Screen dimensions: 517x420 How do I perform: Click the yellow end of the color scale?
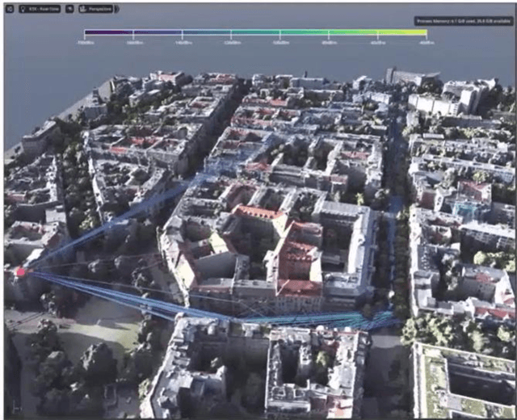point(422,33)
